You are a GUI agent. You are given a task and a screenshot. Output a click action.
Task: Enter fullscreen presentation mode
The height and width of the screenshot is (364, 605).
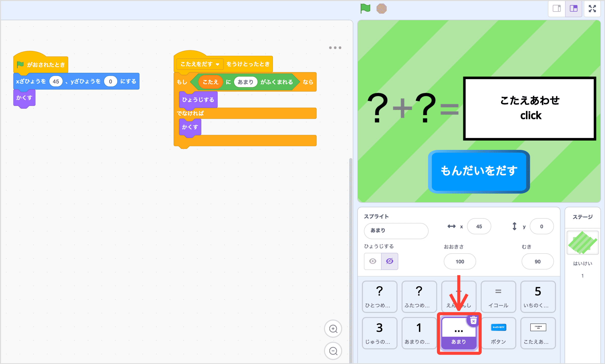(592, 8)
